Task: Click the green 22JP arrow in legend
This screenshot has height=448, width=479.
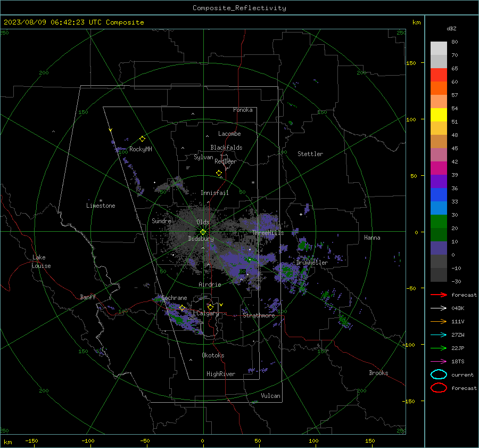Action: click(x=439, y=348)
